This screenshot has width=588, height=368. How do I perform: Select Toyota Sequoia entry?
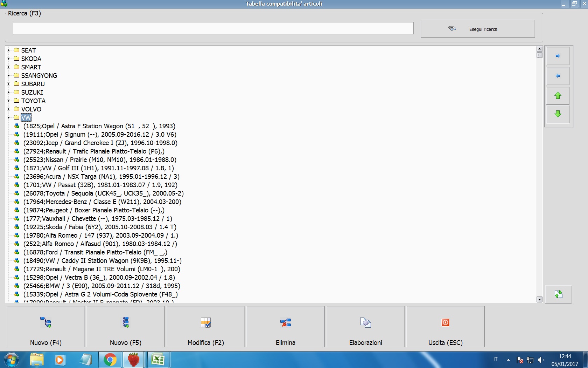[x=104, y=193]
